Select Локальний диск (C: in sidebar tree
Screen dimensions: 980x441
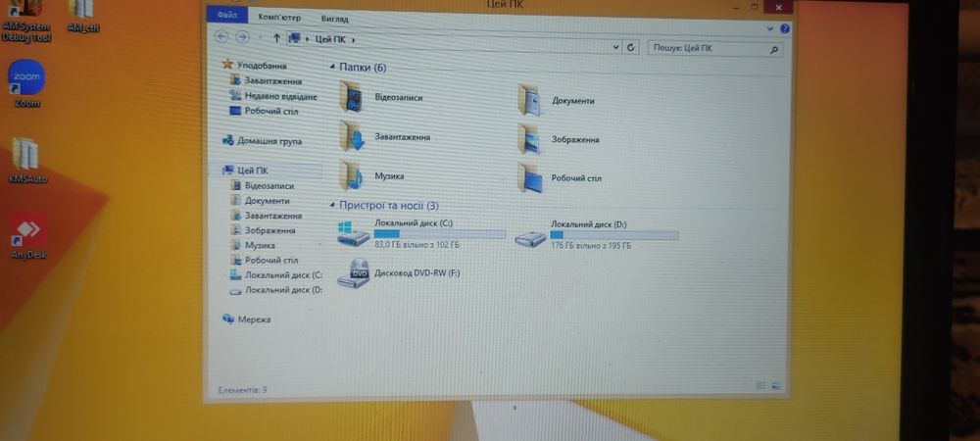(x=276, y=274)
